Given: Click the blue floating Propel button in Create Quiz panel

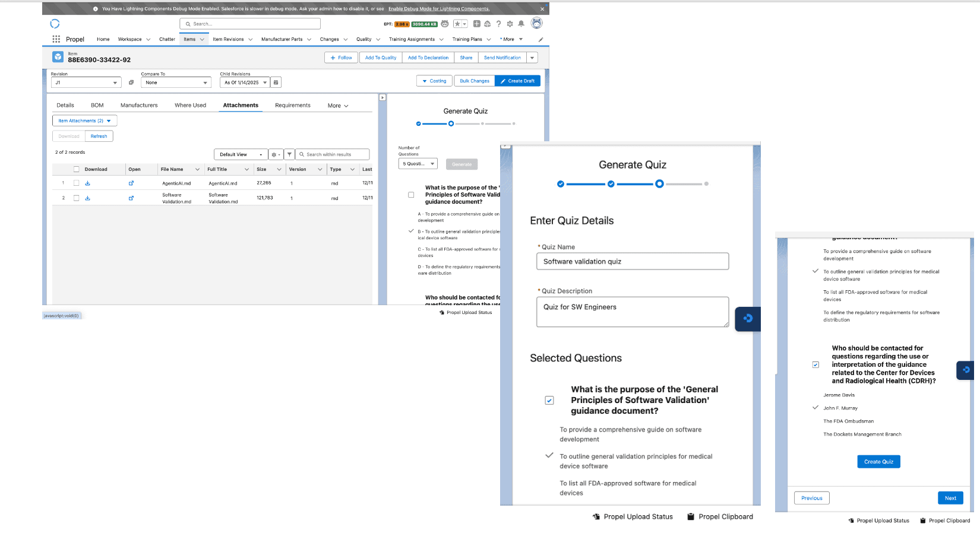Looking at the screenshot, I should [965, 370].
